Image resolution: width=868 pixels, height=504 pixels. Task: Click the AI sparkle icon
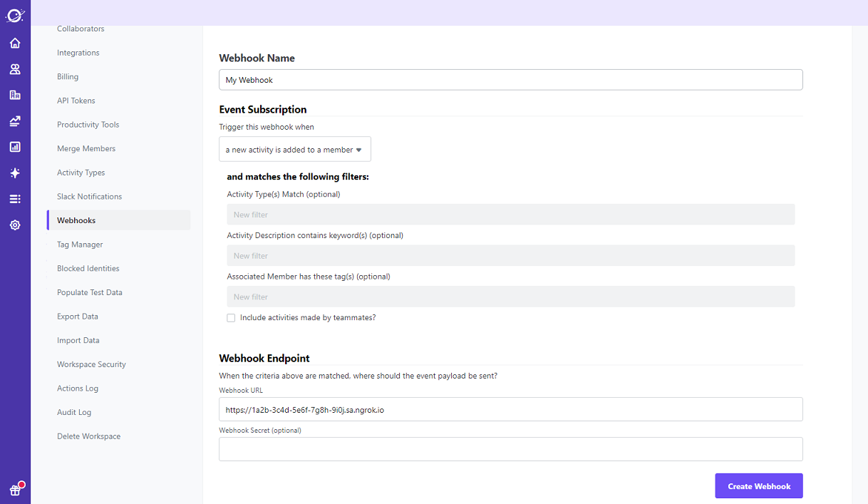pyautogui.click(x=15, y=173)
